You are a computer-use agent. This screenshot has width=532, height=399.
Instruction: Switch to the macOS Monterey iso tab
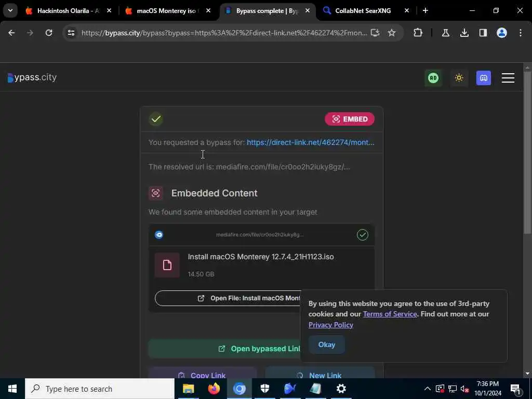click(x=166, y=11)
